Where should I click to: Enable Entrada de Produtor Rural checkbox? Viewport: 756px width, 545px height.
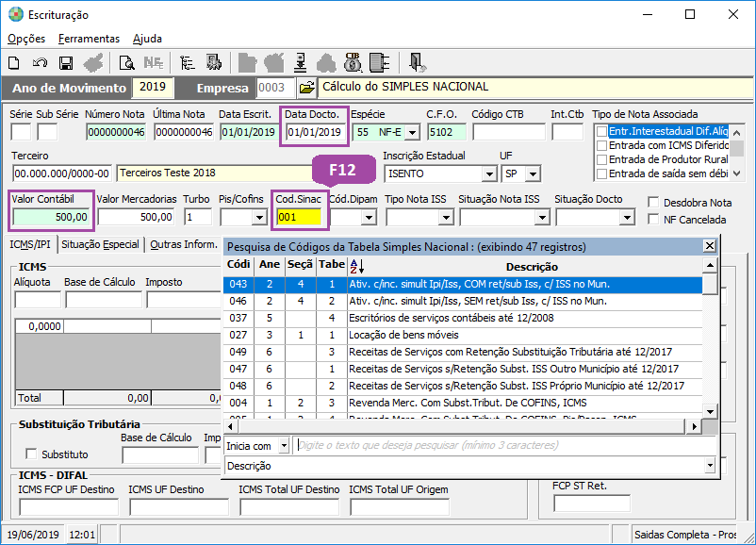coord(601,159)
